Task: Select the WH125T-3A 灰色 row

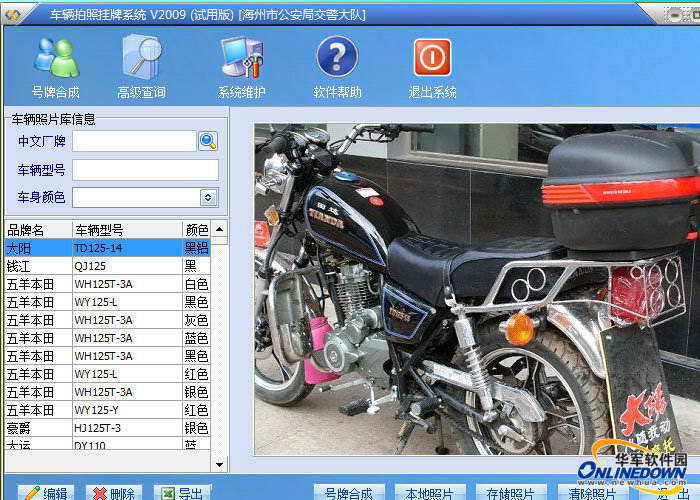Action: (x=108, y=320)
